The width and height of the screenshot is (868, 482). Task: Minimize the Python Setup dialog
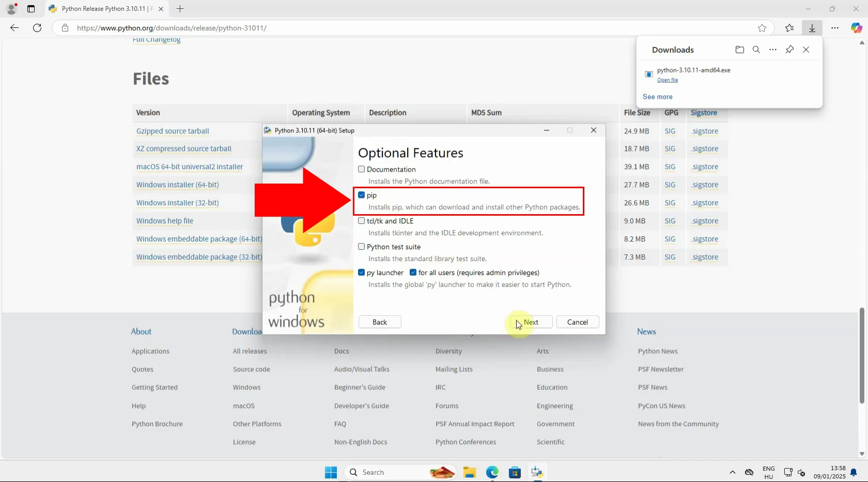point(547,130)
